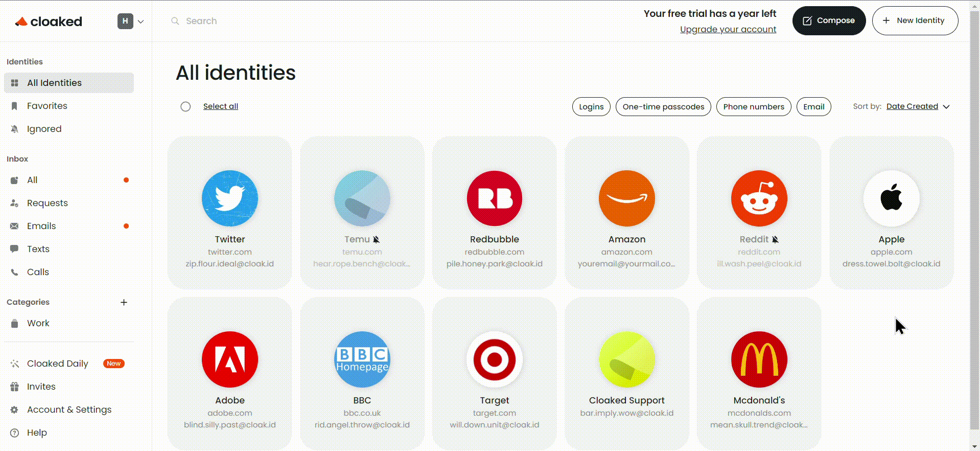Toggle the Logins filter pill
The height and width of the screenshot is (451, 980).
tap(591, 107)
